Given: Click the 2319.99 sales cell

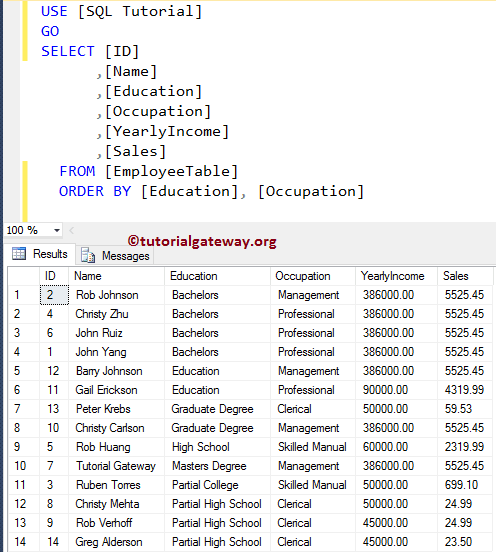Looking at the screenshot, I should tap(465, 447).
